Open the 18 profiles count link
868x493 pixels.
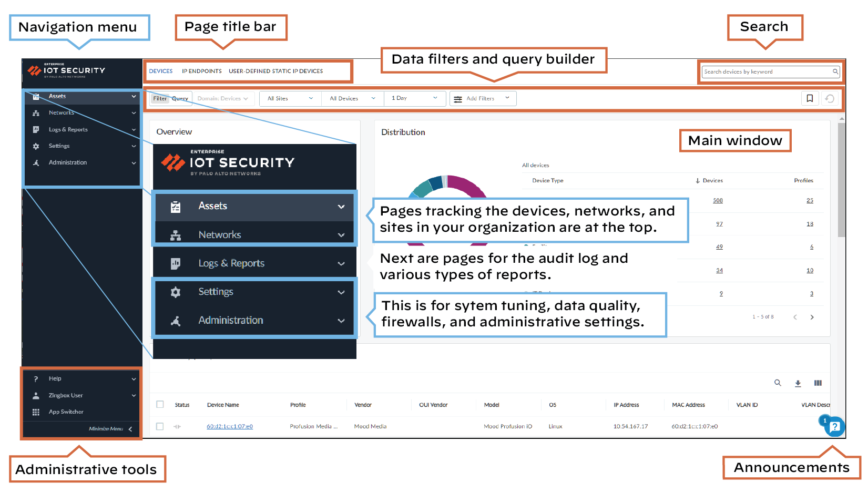click(810, 224)
